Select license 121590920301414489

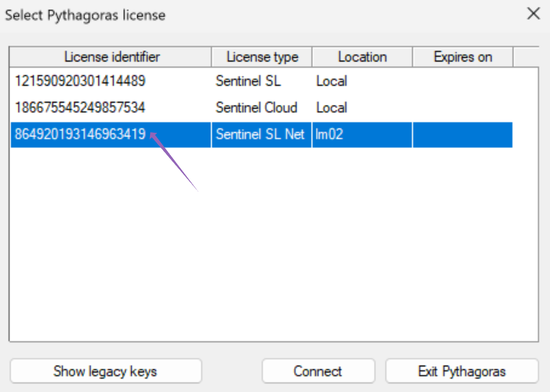[x=80, y=81]
